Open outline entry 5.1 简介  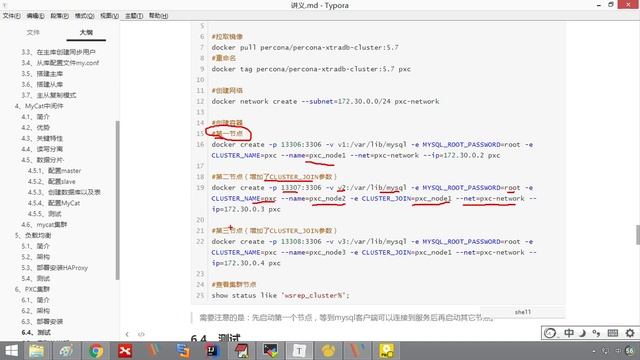click(x=35, y=246)
